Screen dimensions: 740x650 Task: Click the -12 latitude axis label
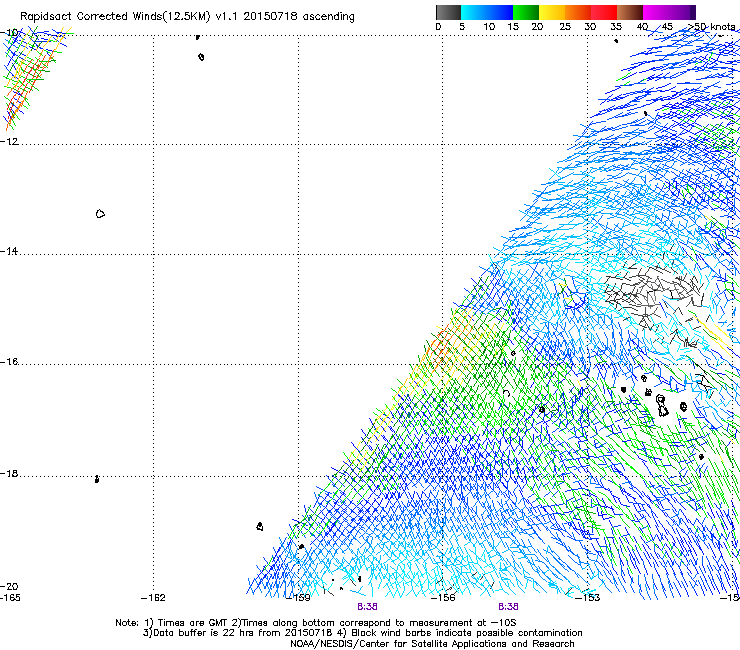pos(9,142)
